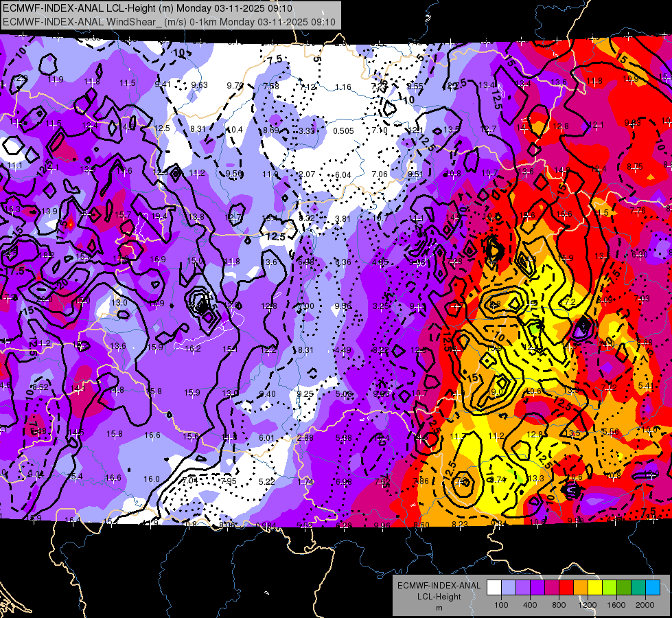Image resolution: width=672 pixels, height=618 pixels.
Task: Click the map value 7.06
Action: point(380,174)
